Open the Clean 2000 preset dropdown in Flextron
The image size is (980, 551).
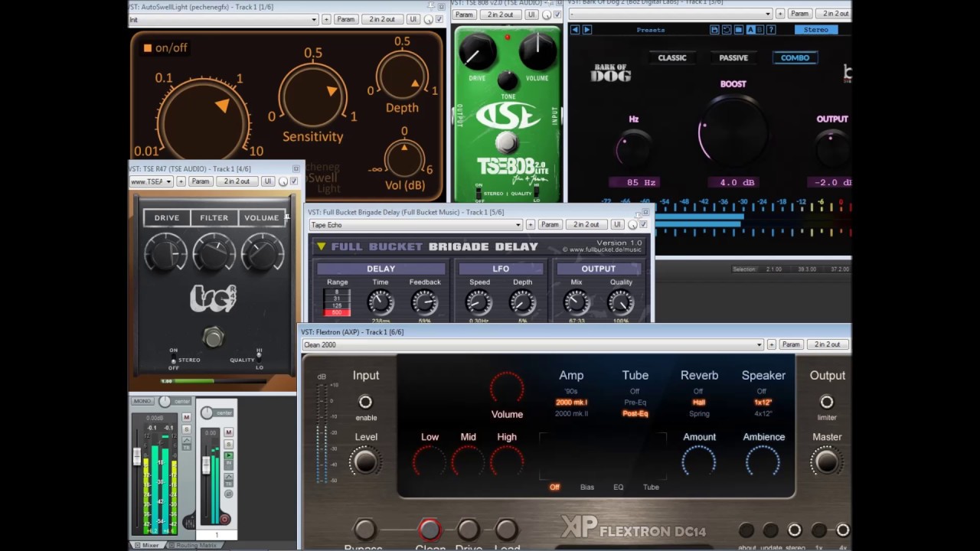point(533,344)
